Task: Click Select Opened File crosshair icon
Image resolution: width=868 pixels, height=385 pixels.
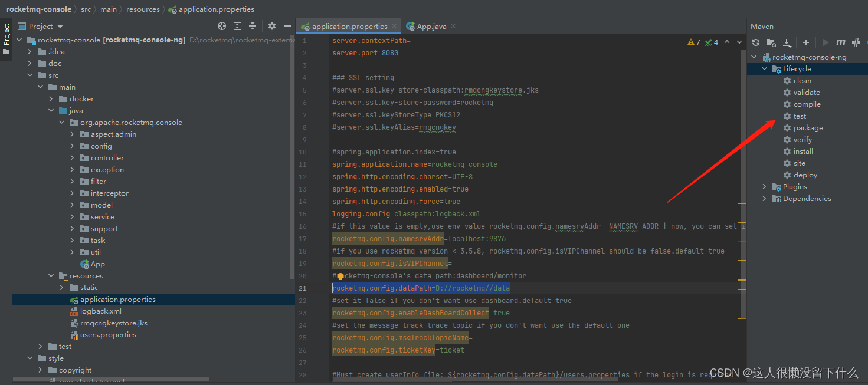Action: (222, 26)
